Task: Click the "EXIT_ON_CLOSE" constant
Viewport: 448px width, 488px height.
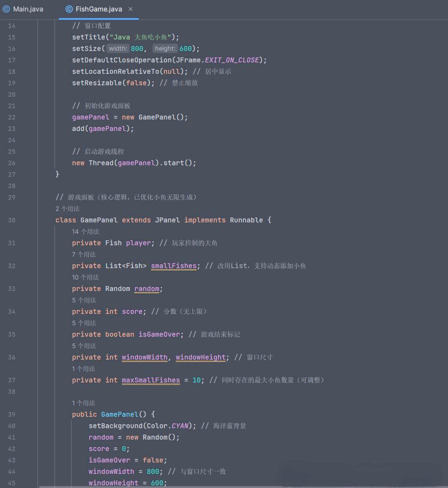Action: pos(232,60)
